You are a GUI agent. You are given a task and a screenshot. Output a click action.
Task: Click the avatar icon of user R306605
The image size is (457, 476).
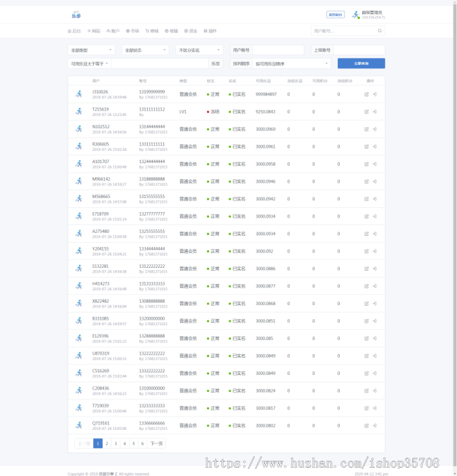pos(79,146)
